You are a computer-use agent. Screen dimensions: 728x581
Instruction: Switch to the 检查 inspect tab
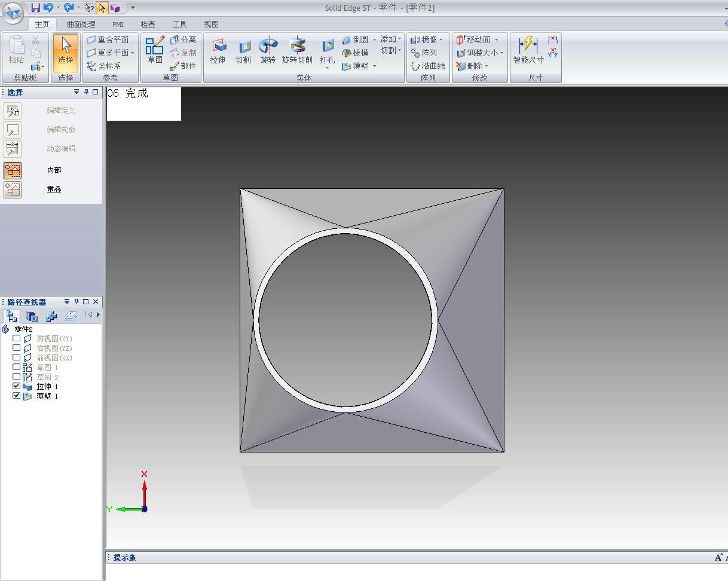[x=148, y=25]
